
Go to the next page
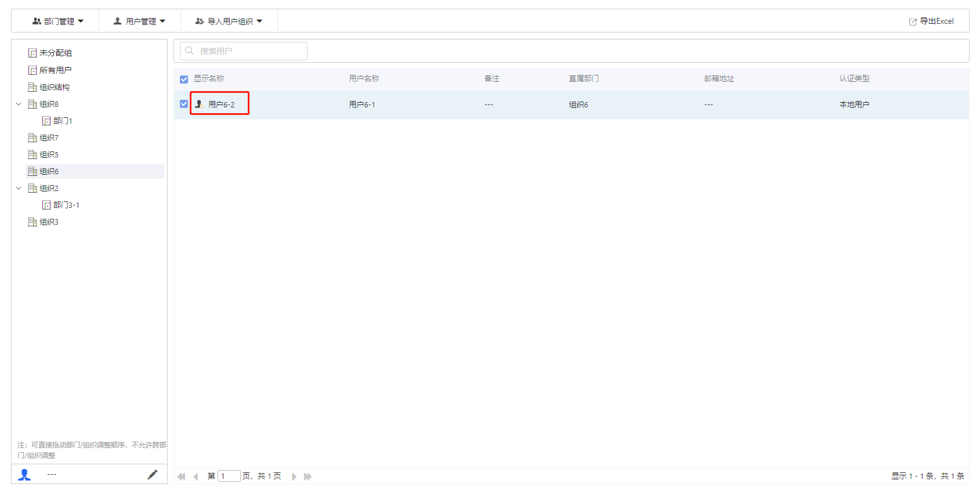pyautogui.click(x=294, y=476)
